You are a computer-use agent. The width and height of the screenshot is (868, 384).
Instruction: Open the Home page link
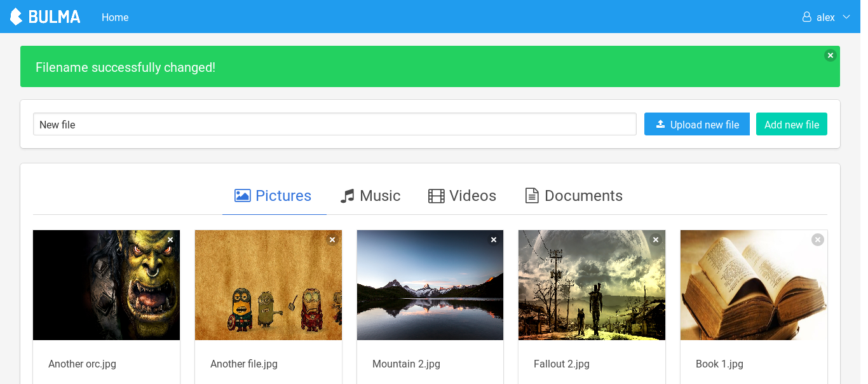point(115,17)
